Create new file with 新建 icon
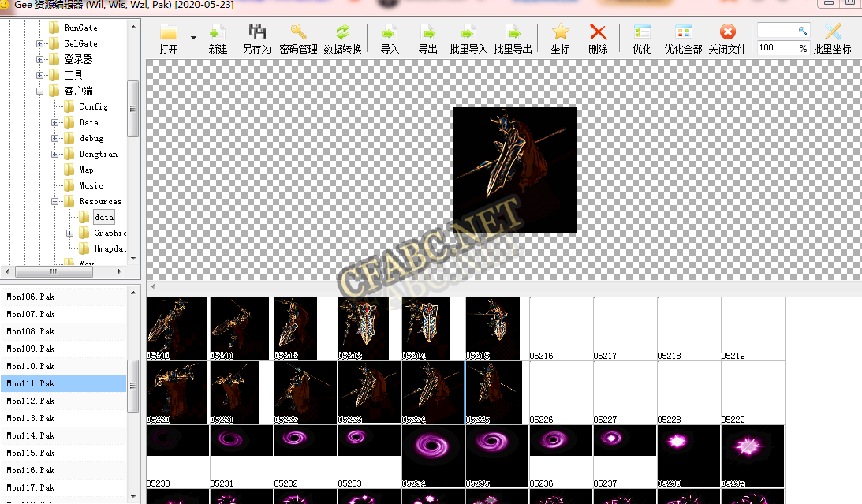This screenshot has height=504, width=862. click(218, 39)
